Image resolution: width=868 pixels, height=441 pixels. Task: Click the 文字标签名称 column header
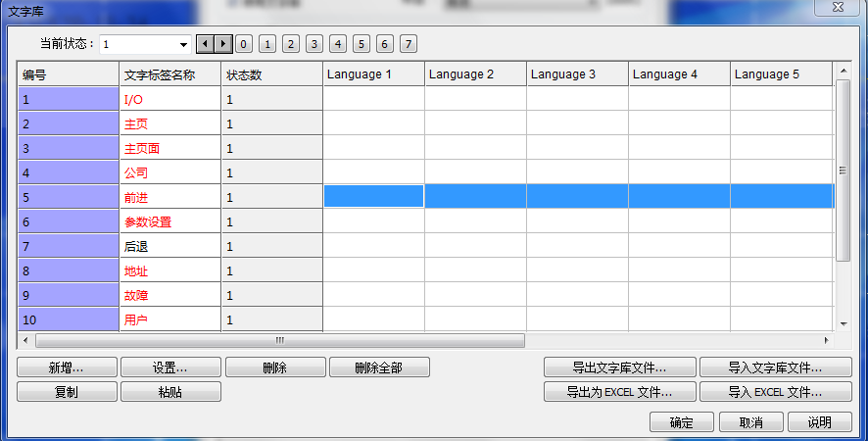[x=169, y=74]
